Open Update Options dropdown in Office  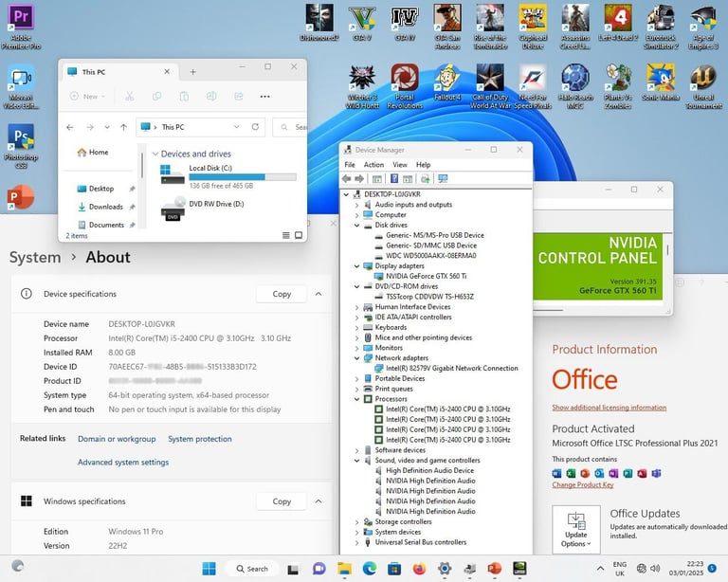(575, 530)
